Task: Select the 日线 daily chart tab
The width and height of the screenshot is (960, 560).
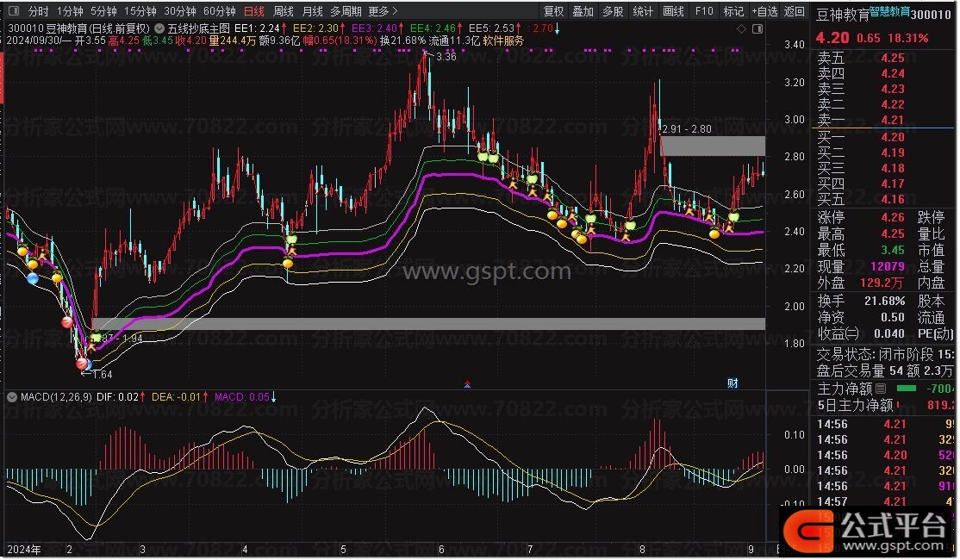Action: tap(254, 11)
